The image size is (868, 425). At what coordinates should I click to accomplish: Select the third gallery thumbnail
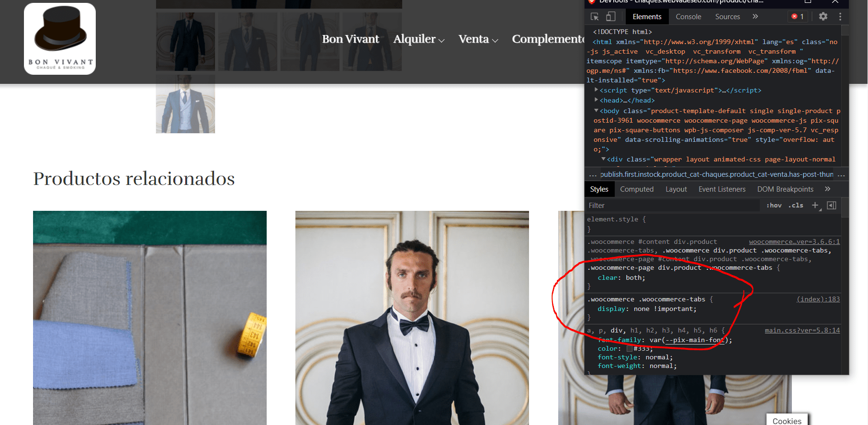(x=310, y=42)
